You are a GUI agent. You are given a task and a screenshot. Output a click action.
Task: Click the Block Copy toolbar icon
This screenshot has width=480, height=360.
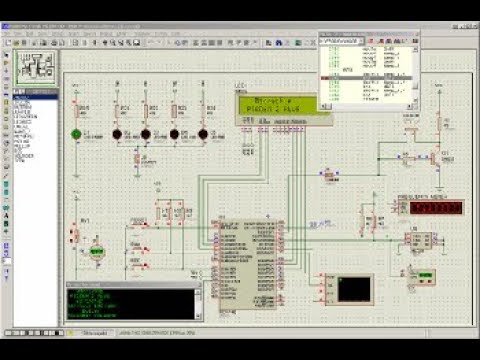pyautogui.click(x=196, y=43)
